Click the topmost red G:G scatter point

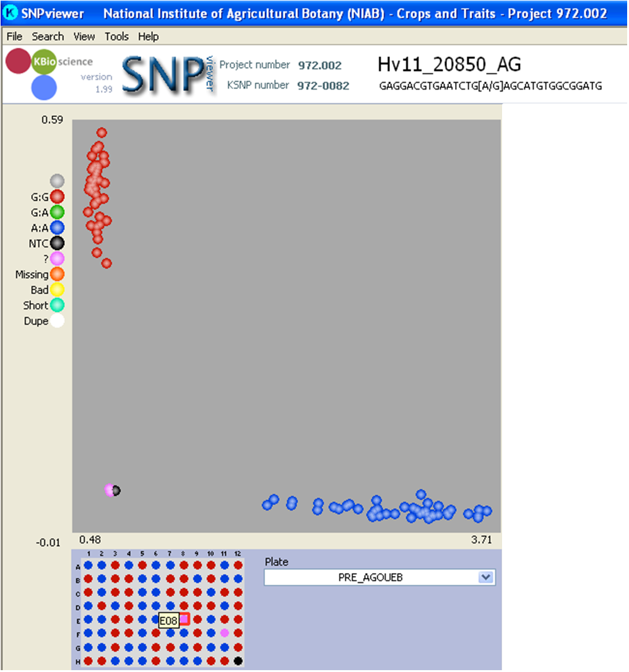pos(102,132)
